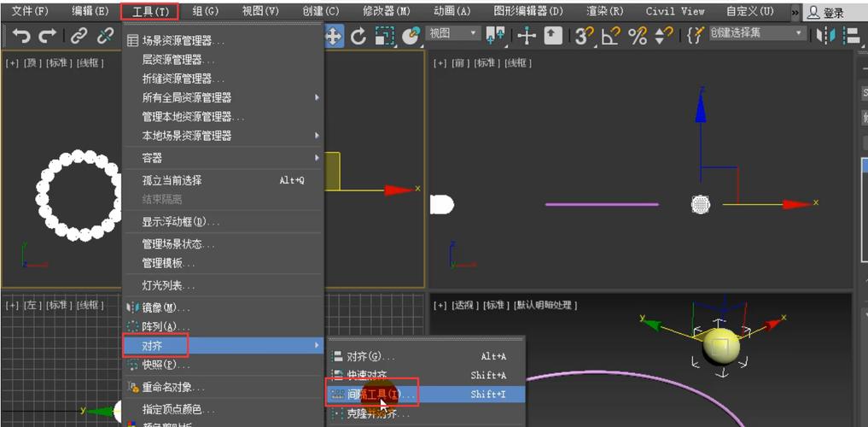Click the Mirror icon in the main toolbar
Screen dimensions: 868x427
tap(825, 36)
